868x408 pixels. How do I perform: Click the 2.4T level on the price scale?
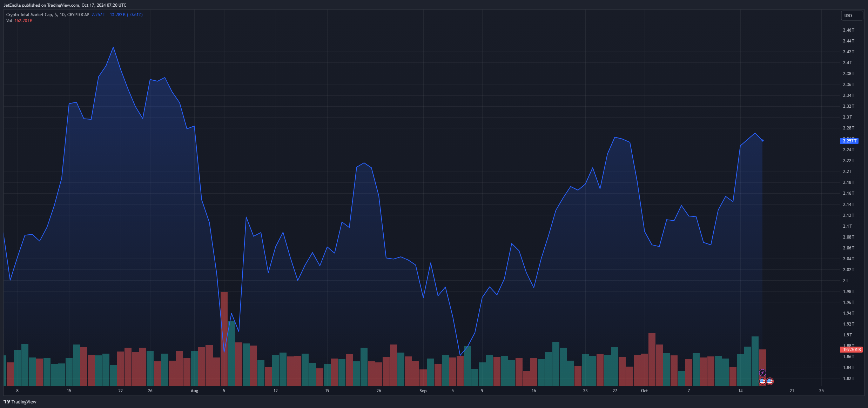847,63
